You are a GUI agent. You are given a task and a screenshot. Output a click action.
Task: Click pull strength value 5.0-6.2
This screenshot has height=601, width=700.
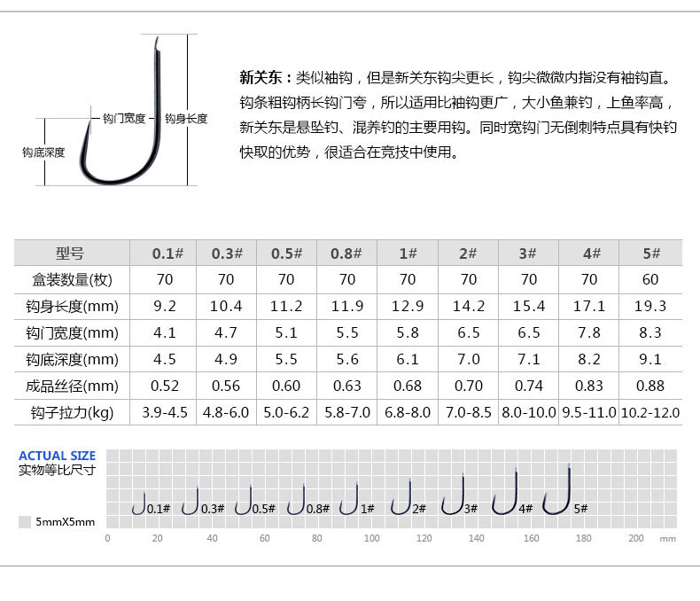(286, 412)
